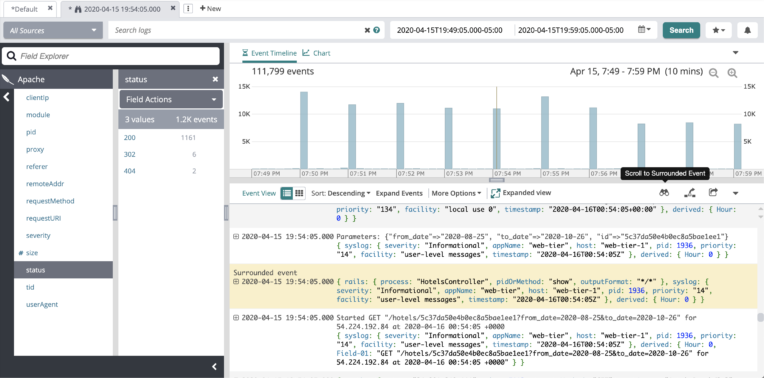Viewport: 764px width, 378px height.
Task: Open the saved searches star menu
Action: (x=719, y=30)
